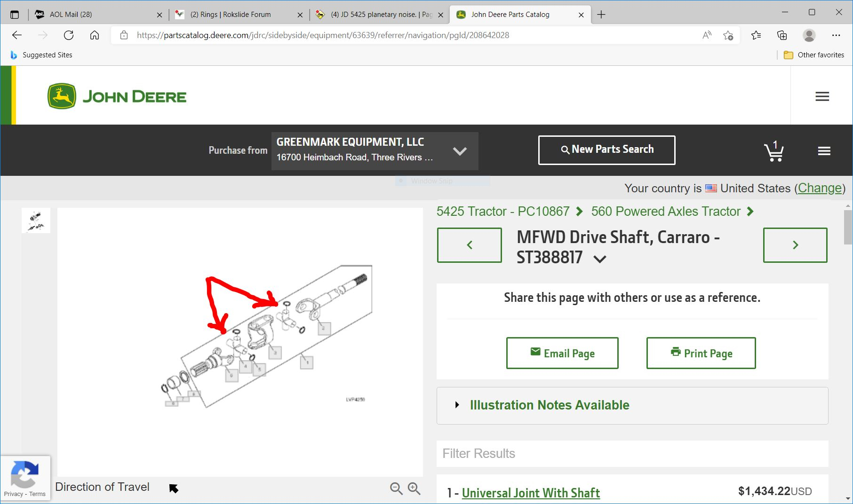Click the browser address bar URL
The height and width of the screenshot is (504, 853).
coord(323,35)
